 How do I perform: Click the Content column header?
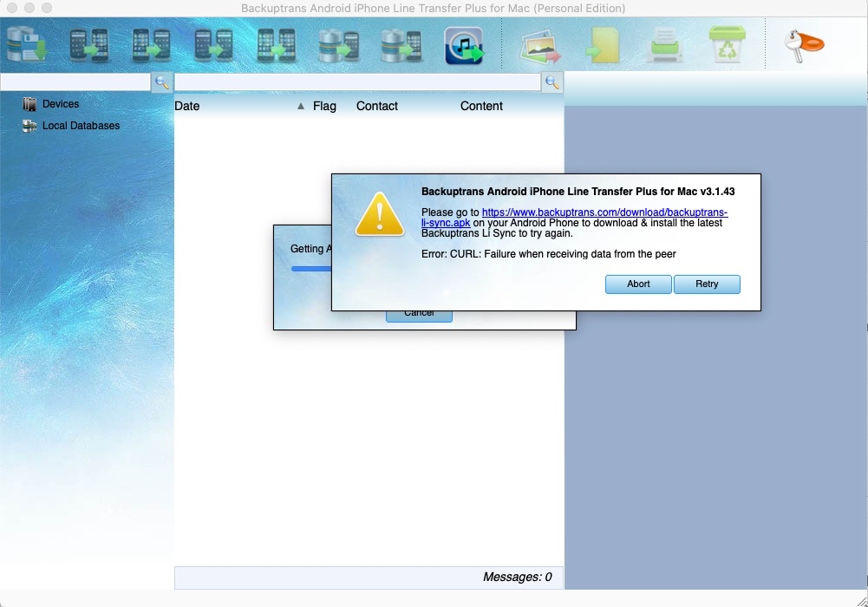[x=481, y=107]
